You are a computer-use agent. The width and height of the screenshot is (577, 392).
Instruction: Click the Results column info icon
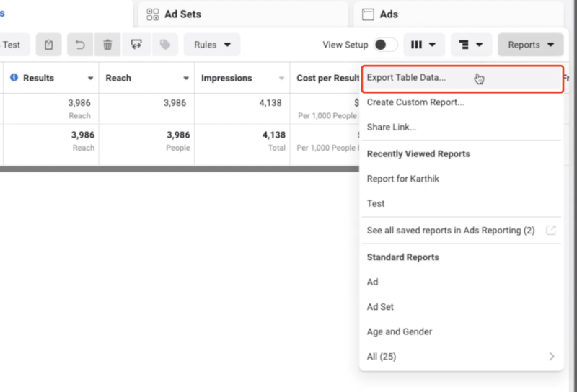pos(14,78)
